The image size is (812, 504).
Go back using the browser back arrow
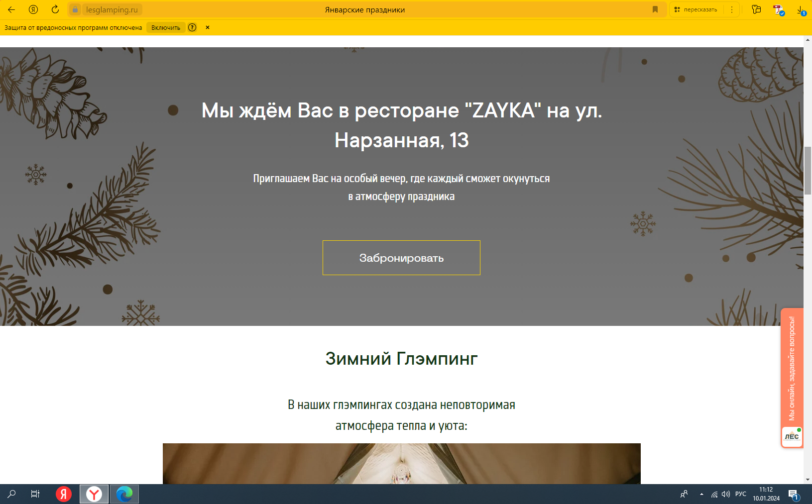point(11,9)
